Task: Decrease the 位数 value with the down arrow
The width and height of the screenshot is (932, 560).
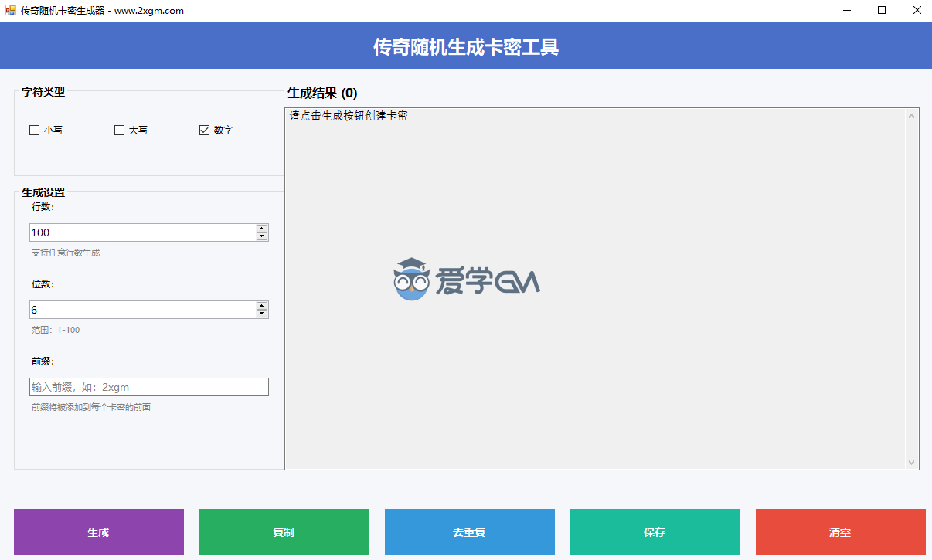Action: (262, 314)
